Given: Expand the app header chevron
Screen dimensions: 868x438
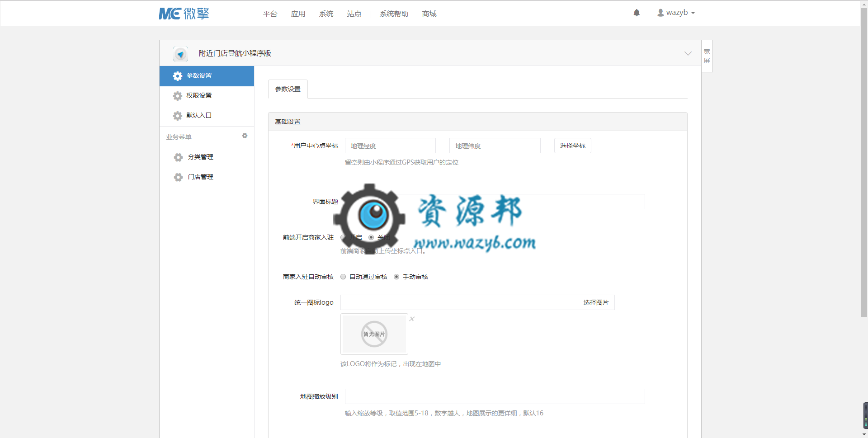Looking at the screenshot, I should coord(688,53).
